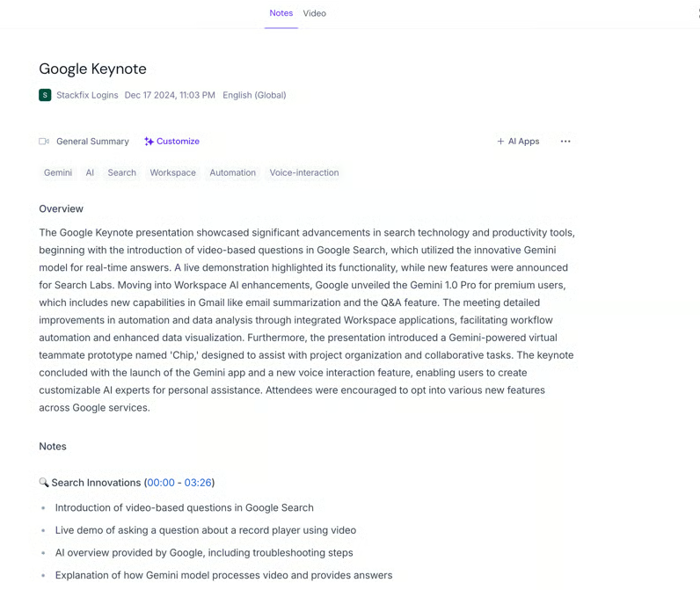Image resolution: width=700 pixels, height=590 pixels.
Task: Open the General Summary template selector
Action: pos(92,142)
